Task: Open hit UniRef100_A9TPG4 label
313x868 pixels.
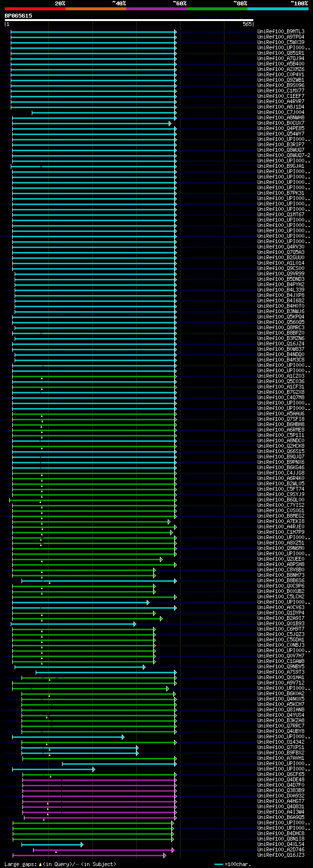Action: (281, 37)
